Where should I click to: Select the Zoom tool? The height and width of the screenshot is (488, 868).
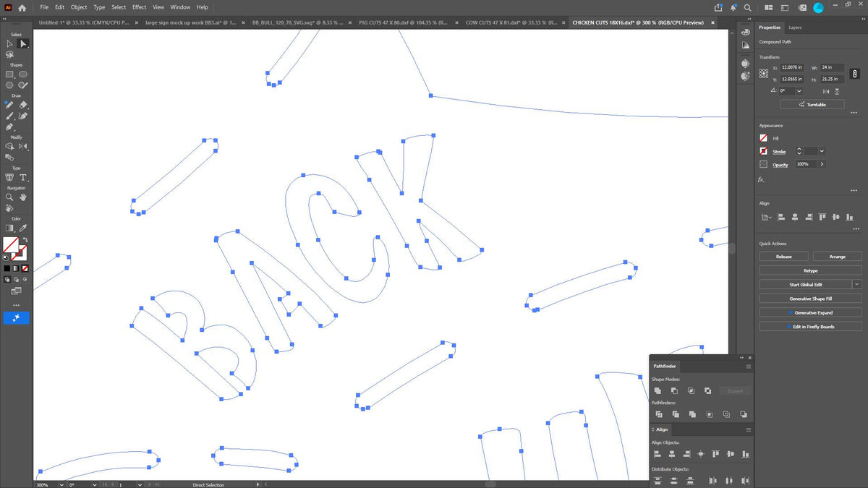coord(10,197)
